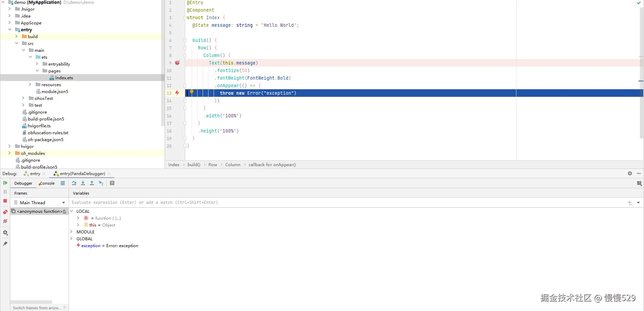Pause program execution
The width and height of the screenshot is (644, 311).
tap(5, 192)
